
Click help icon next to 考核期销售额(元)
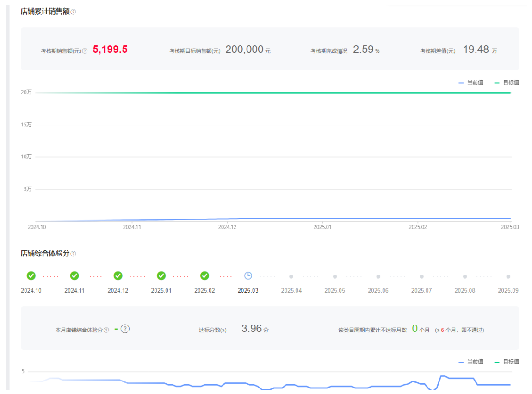pyautogui.click(x=85, y=51)
